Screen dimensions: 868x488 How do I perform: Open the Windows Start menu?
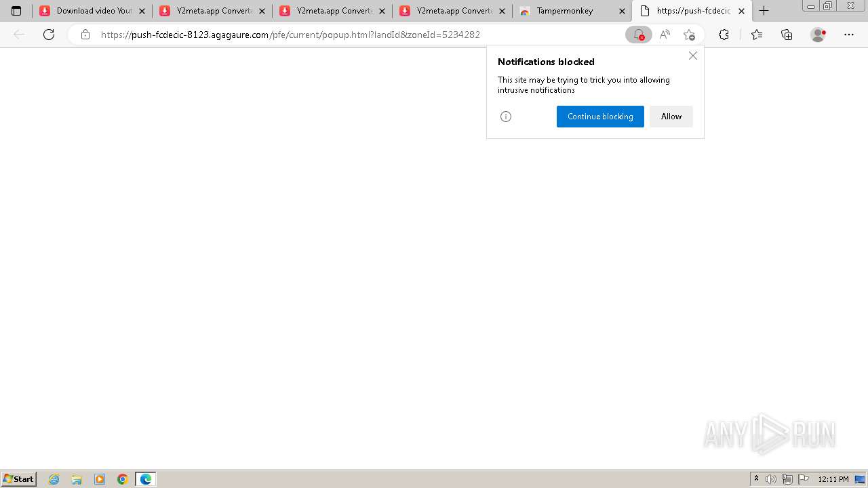click(19, 479)
